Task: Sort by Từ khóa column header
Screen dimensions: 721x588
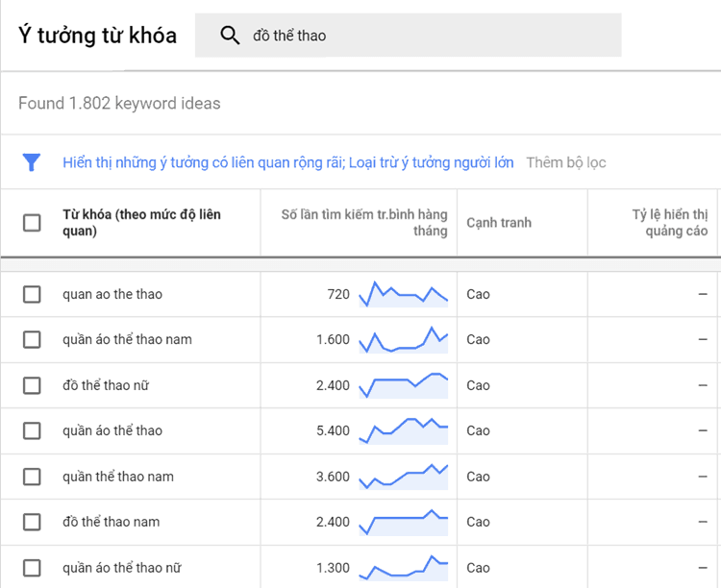Action: 141,223
